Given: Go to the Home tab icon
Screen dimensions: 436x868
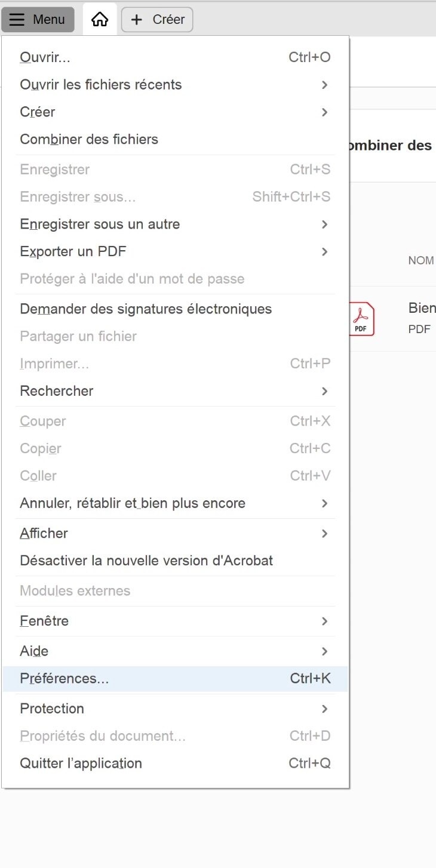Looking at the screenshot, I should [100, 20].
